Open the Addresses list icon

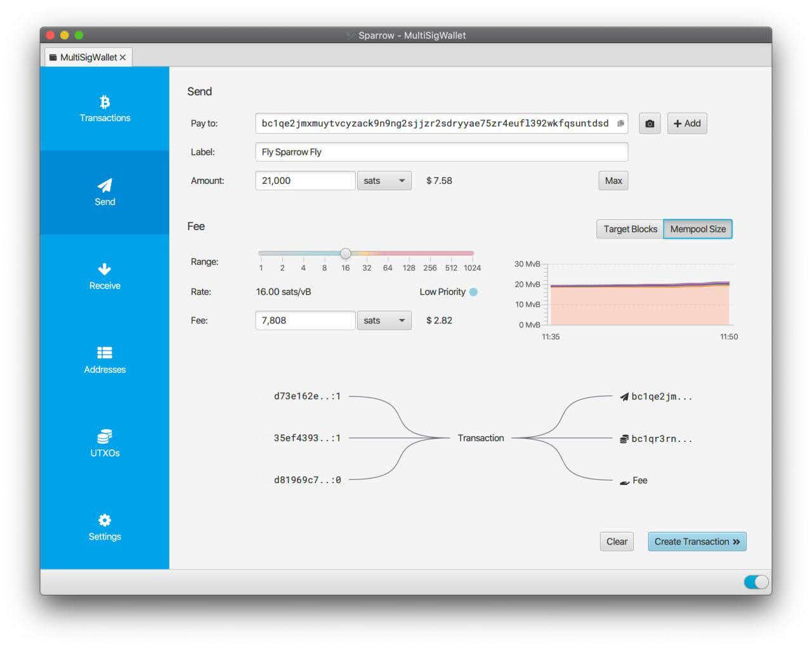[105, 353]
